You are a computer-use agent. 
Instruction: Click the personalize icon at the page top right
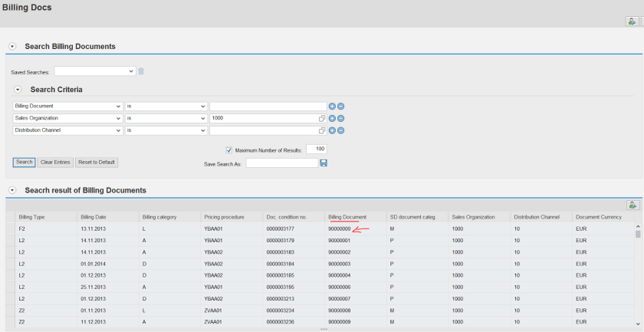(631, 21)
